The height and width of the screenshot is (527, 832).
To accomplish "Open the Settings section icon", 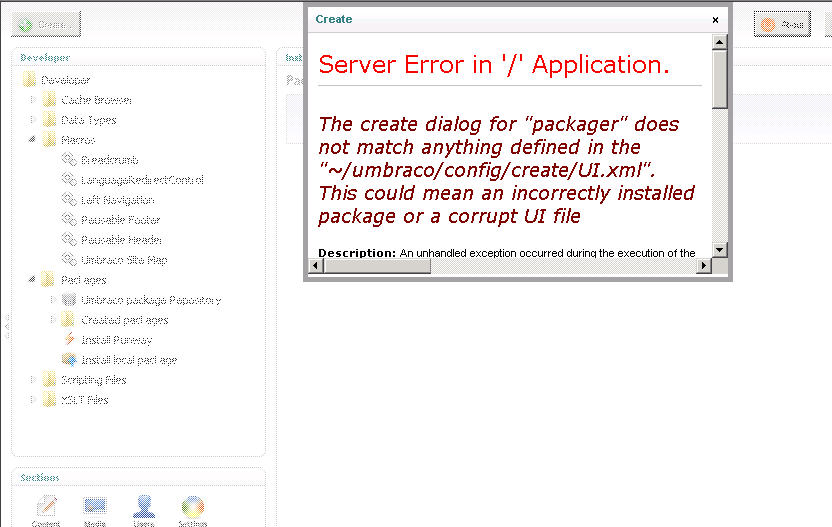I will [193, 507].
